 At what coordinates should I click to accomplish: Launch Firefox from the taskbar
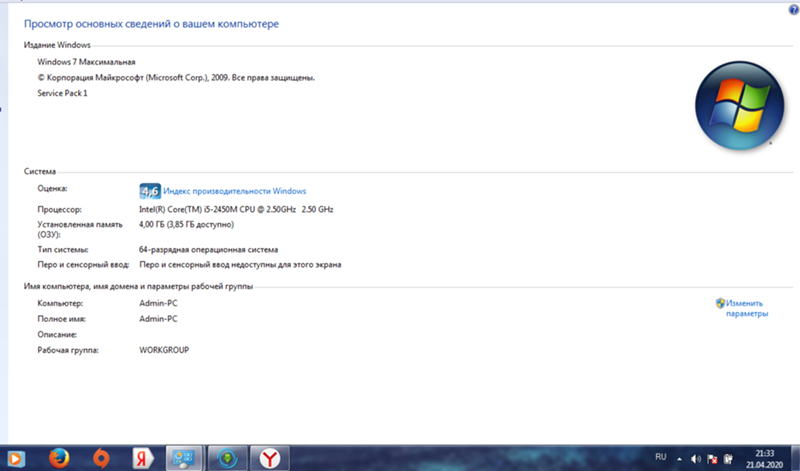[x=59, y=458]
